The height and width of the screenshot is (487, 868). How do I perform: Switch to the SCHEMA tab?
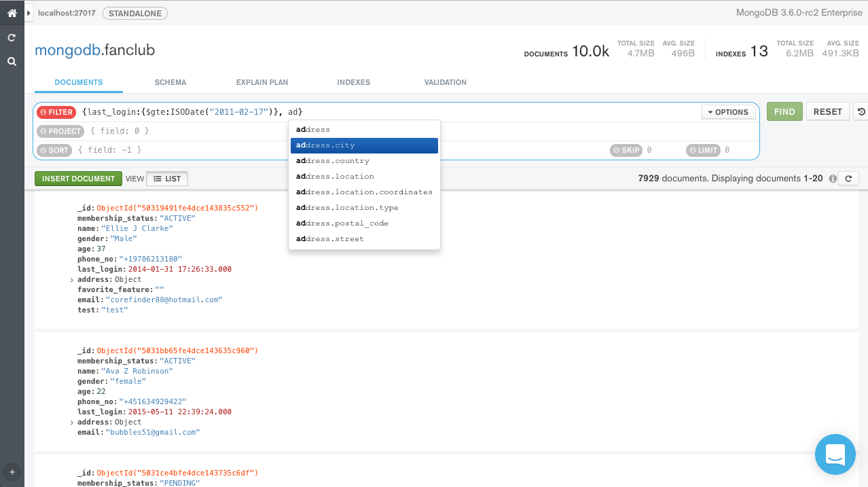(x=170, y=82)
